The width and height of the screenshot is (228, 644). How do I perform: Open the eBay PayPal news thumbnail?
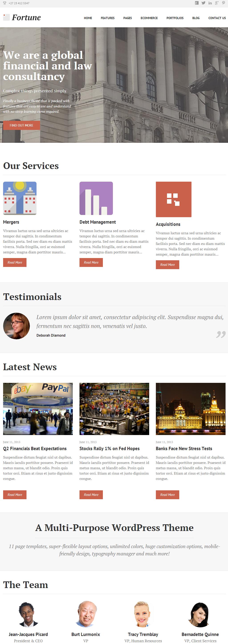click(38, 409)
